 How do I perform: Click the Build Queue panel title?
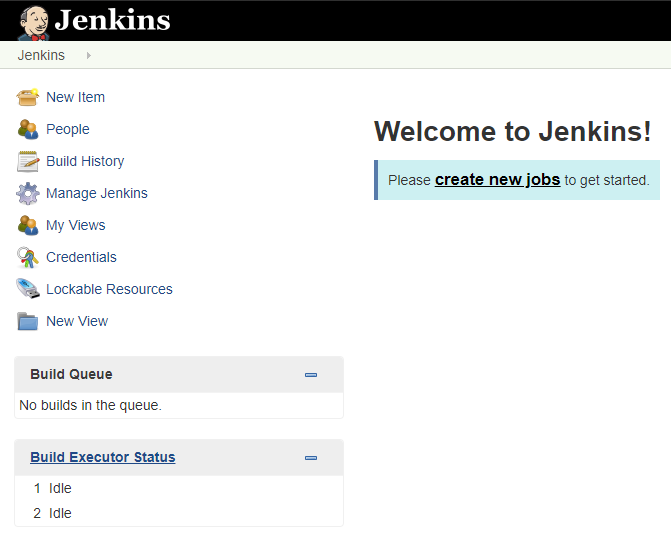coord(71,374)
